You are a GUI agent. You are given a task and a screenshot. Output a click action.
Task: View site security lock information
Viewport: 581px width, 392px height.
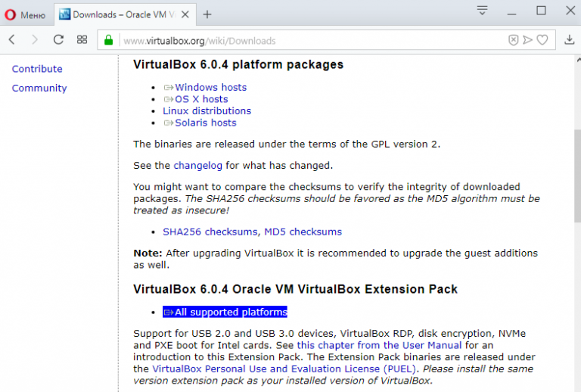click(109, 40)
